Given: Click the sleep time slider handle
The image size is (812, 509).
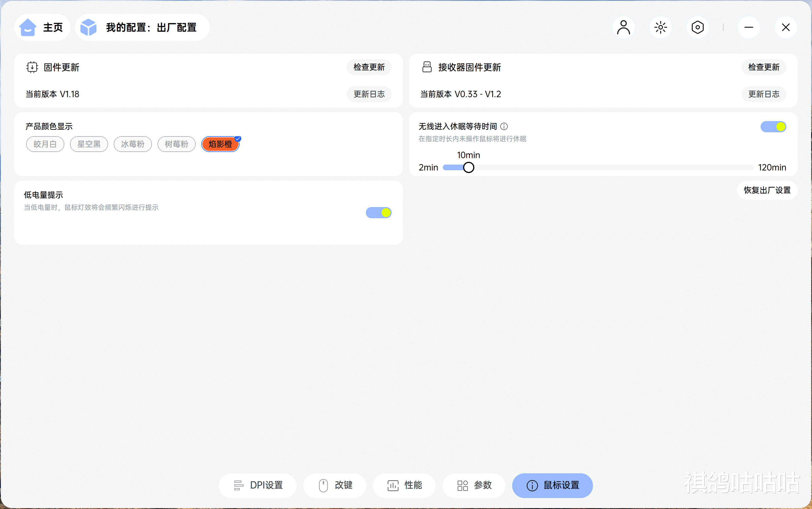Looking at the screenshot, I should 468,167.
